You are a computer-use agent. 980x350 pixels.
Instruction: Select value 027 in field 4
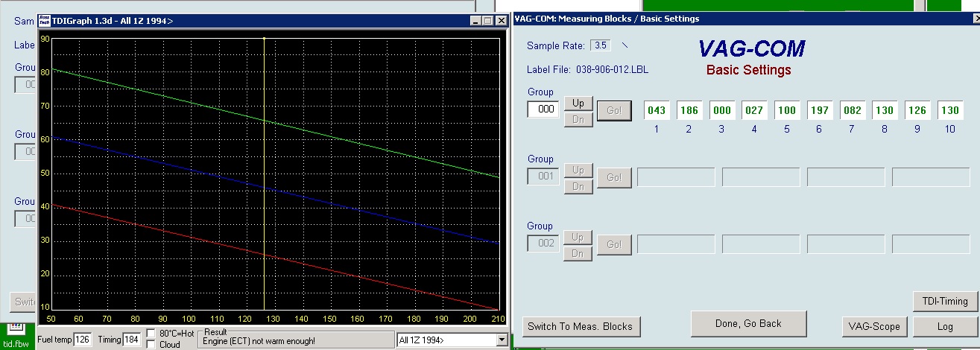coord(754,110)
